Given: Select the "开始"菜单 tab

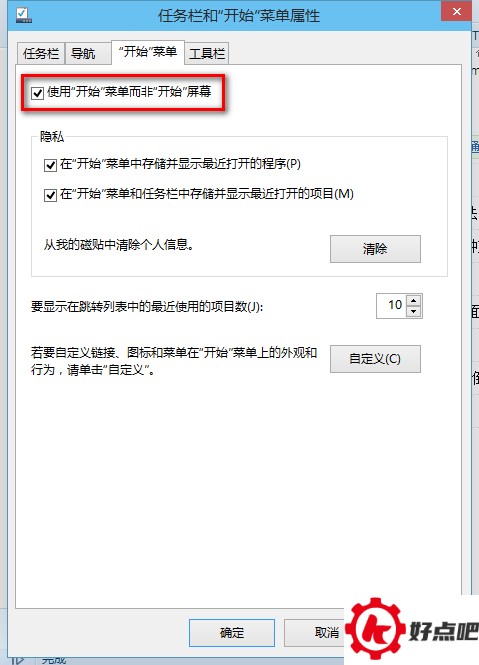Looking at the screenshot, I should (148, 52).
